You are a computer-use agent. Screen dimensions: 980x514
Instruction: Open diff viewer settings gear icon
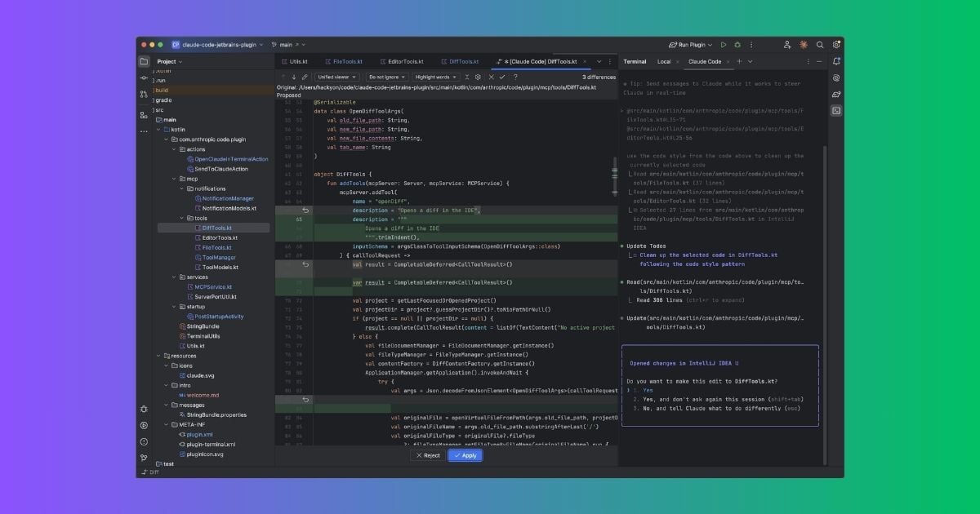(477, 77)
